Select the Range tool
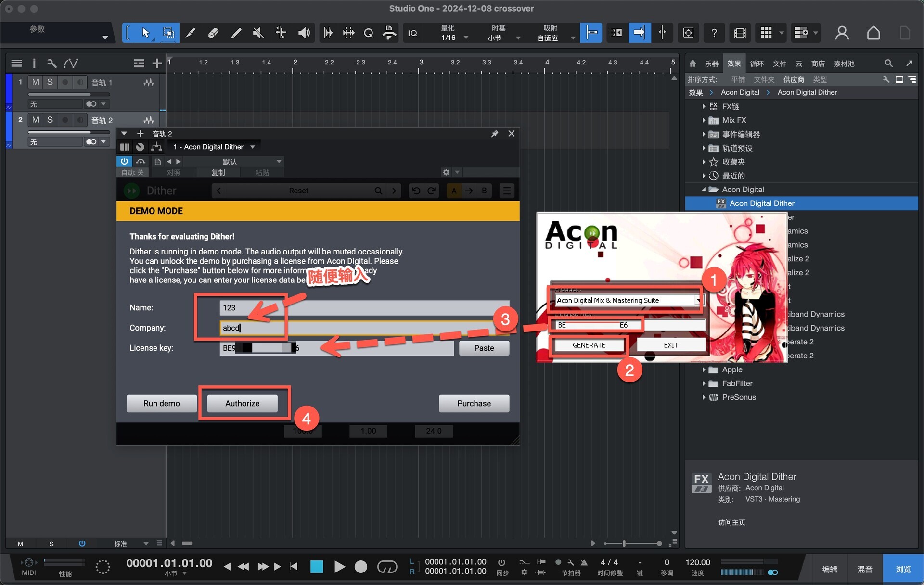The image size is (924, 585). tap(168, 33)
